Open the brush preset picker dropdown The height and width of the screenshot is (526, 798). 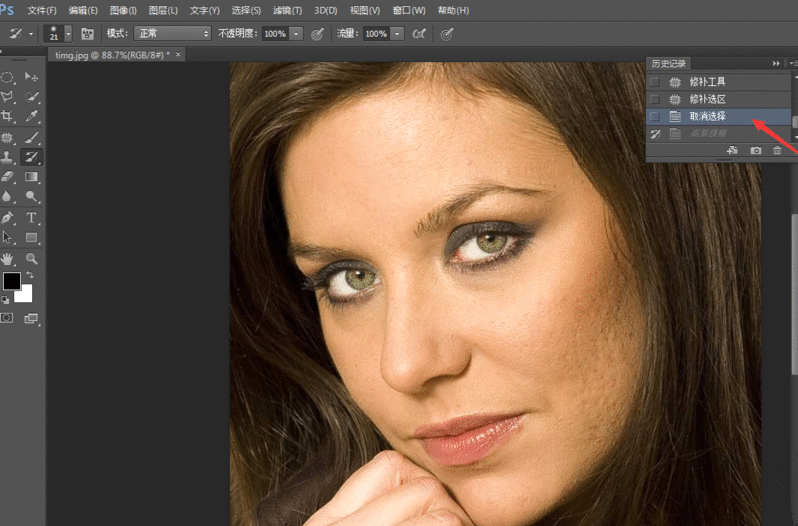click(68, 33)
